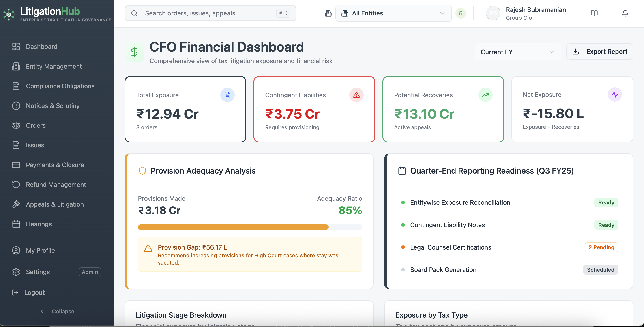Click Board Pack Generation row text

tap(443, 270)
